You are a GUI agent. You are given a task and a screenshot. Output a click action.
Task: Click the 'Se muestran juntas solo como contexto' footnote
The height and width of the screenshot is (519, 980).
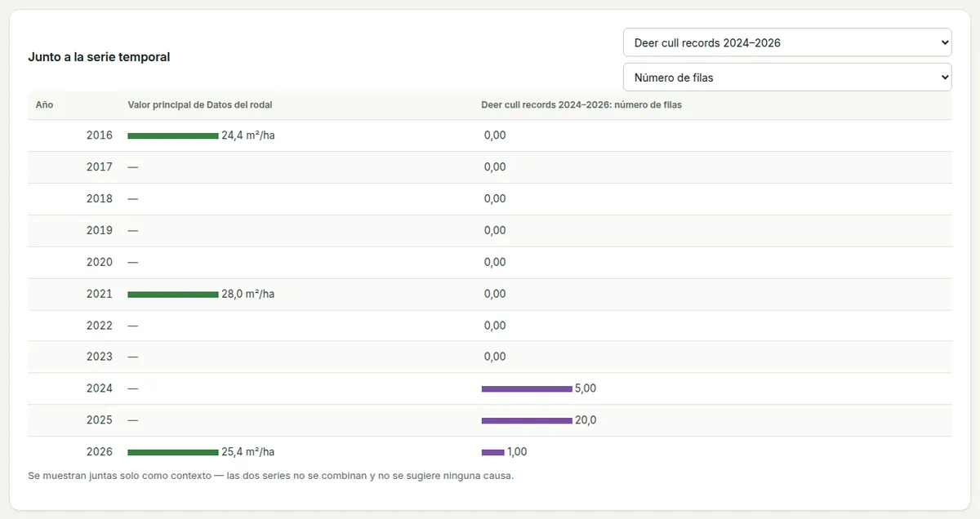point(270,476)
